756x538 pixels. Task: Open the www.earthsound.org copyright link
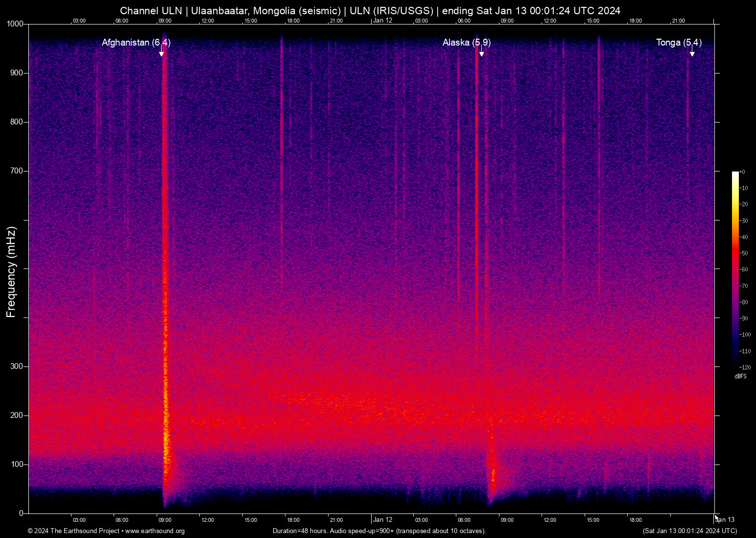click(x=155, y=531)
